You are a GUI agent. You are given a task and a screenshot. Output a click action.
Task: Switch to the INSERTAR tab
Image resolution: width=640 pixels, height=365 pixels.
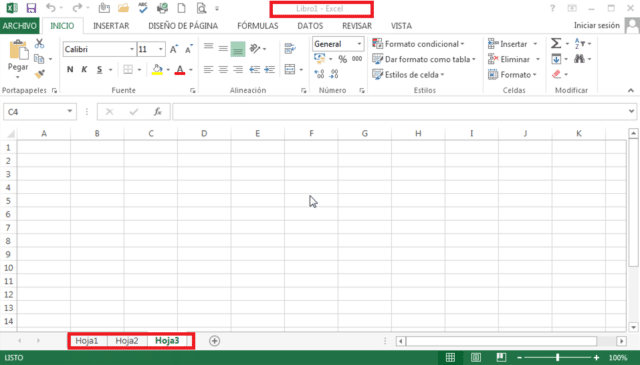point(111,26)
